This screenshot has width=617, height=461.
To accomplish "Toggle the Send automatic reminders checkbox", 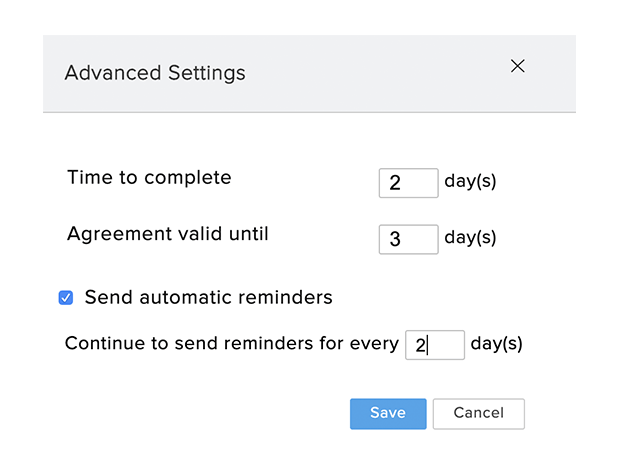I will click(66, 297).
